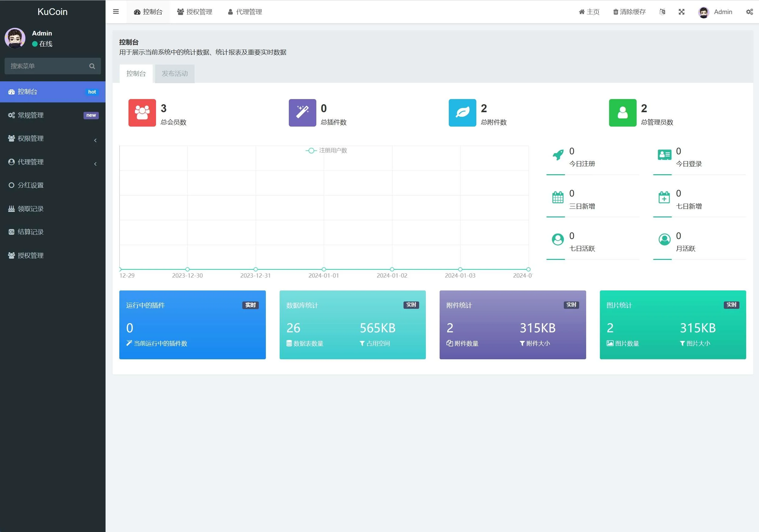Viewport: 759px width, 532px height.
Task: Click the red total members icon
Action: [x=142, y=113]
